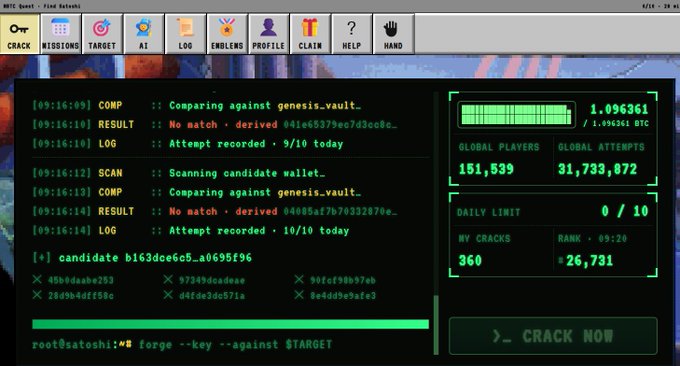Click failed hash 8e4dd9e9afe3
Viewport: 680px width, 366px height.
pyautogui.click(x=335, y=296)
